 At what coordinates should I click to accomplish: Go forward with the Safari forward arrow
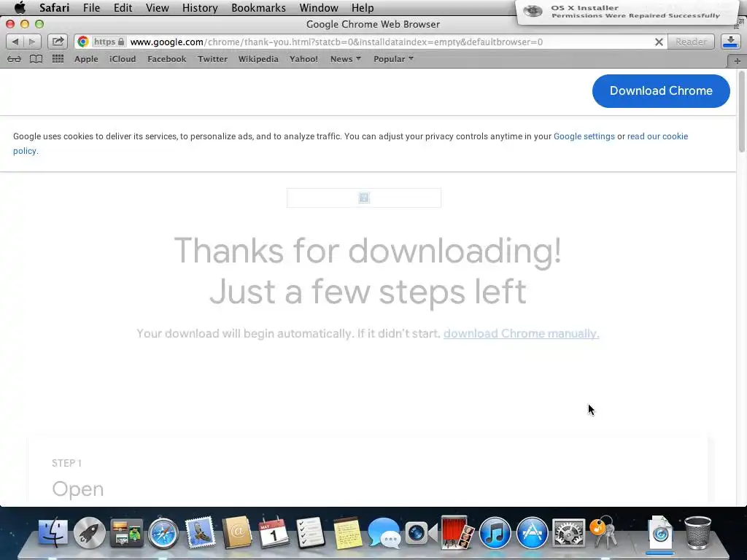tap(32, 42)
